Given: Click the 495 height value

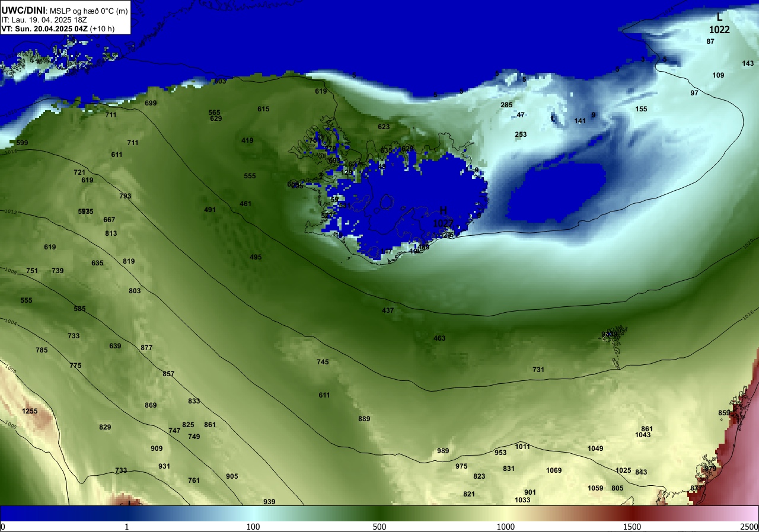Looking at the screenshot, I should pos(256,257).
